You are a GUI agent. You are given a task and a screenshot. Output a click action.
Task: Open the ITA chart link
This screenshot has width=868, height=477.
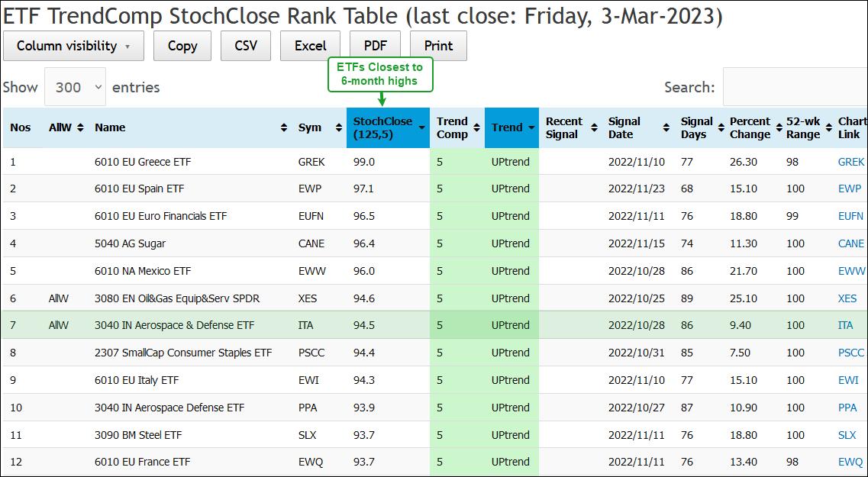[x=845, y=325]
